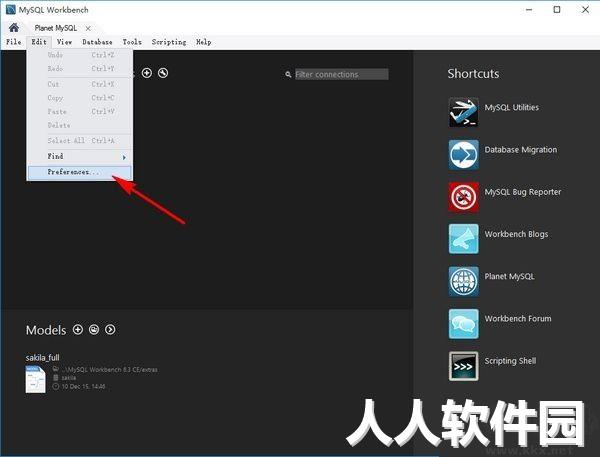Open the Workbench Forum chat icon
Screen dimensions: 600x457
pos(463,324)
